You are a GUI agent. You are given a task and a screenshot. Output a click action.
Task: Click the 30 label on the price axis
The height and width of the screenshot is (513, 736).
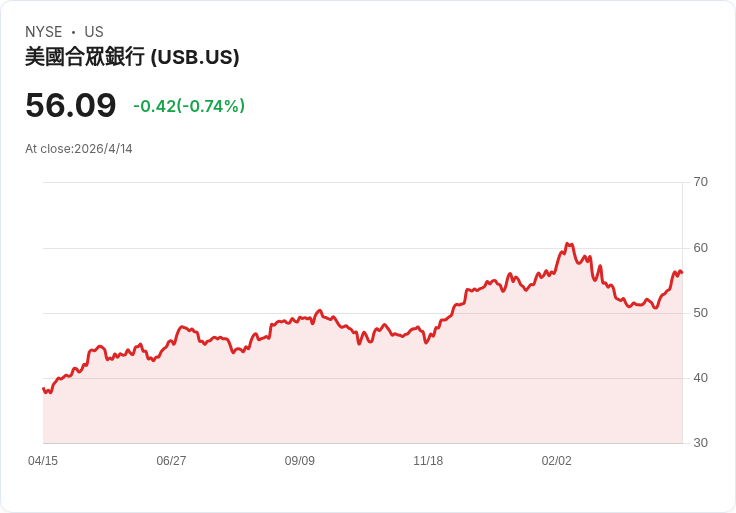click(701, 443)
